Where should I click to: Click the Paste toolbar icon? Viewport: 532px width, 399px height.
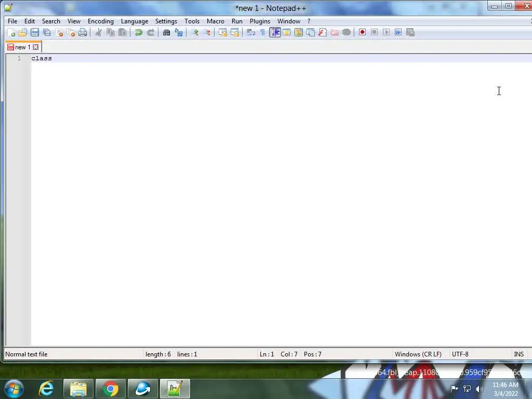click(123, 33)
